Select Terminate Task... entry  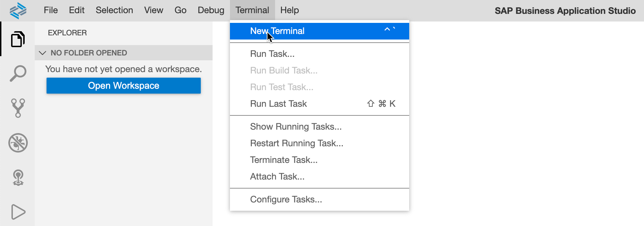pos(320,160)
